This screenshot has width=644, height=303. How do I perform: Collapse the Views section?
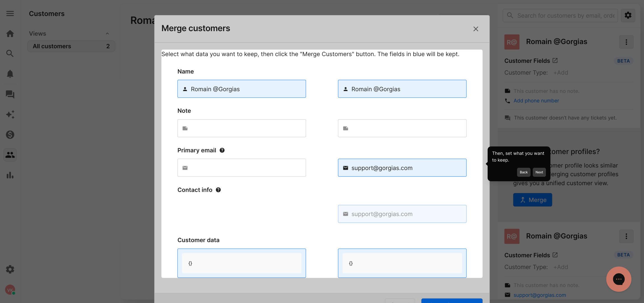(x=107, y=33)
